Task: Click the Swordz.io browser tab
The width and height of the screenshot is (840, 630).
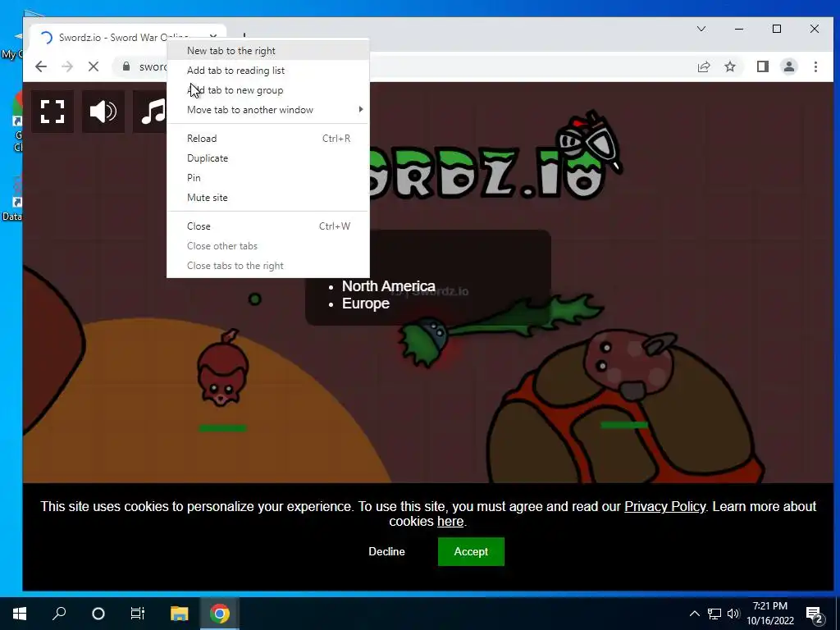Action: 129,37
